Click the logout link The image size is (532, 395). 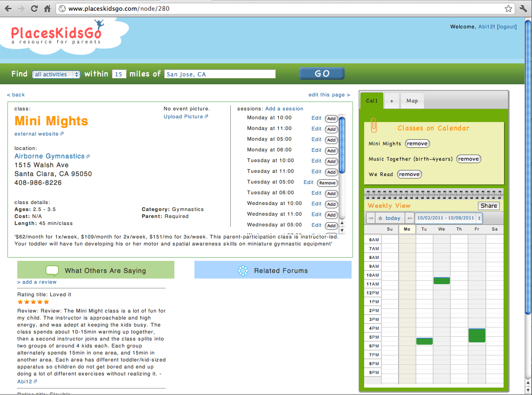507,27
